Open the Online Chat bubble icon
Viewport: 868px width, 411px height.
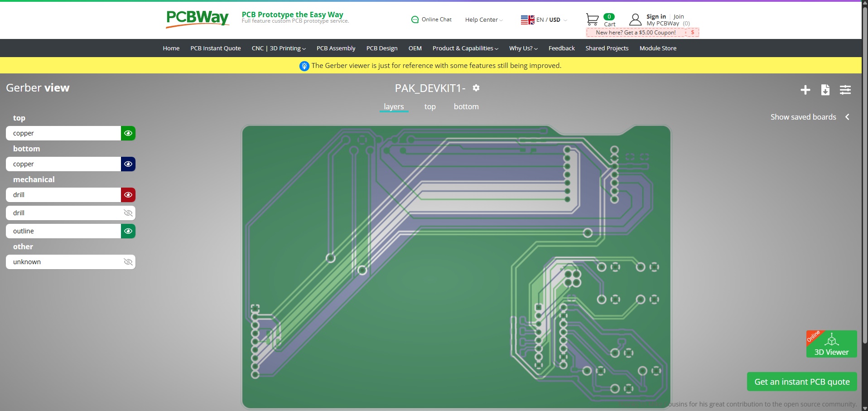tap(415, 19)
